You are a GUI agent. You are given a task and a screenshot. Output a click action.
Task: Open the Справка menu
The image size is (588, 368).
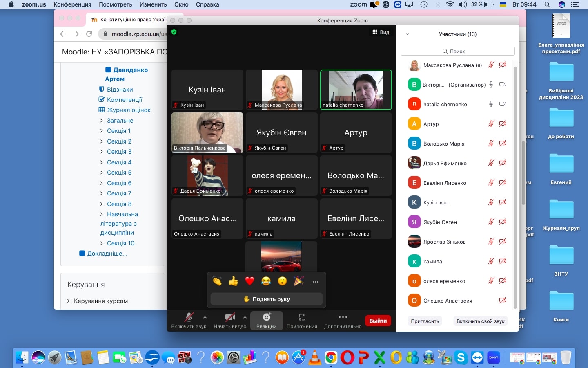click(207, 4)
